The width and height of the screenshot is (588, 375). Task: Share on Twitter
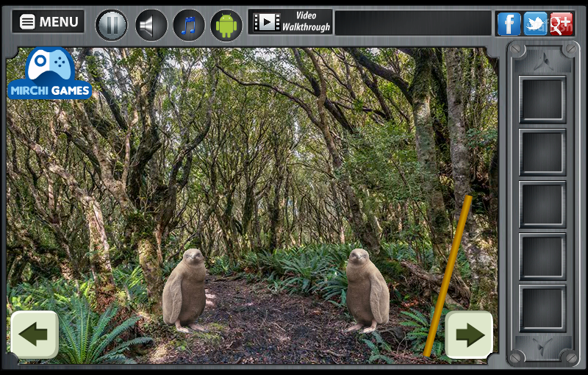coord(535,24)
